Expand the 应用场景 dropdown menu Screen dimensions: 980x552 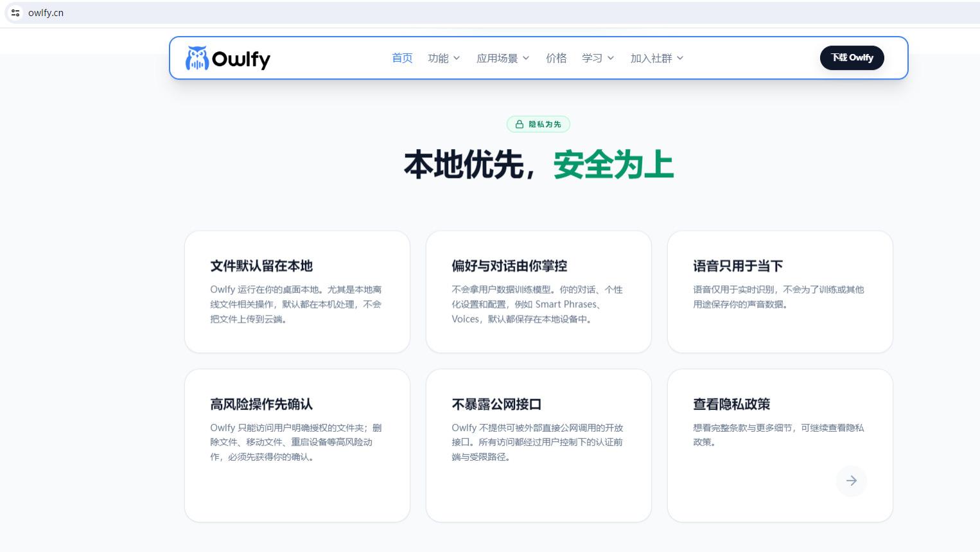(x=503, y=58)
